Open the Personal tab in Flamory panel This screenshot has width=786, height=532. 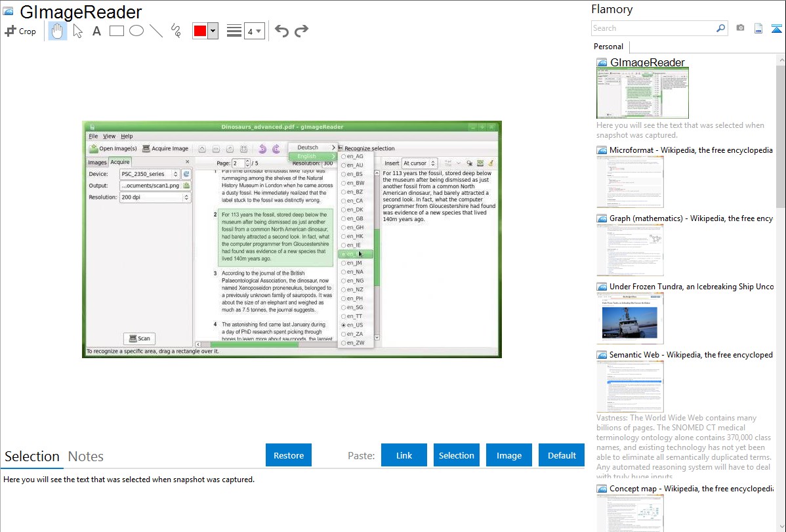(609, 47)
